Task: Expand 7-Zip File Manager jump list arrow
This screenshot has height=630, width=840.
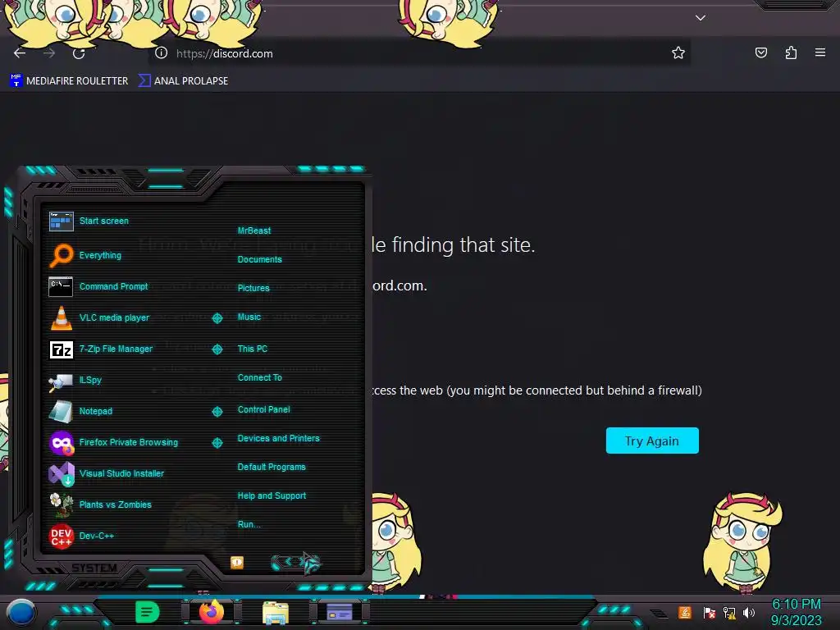Action: (x=217, y=349)
